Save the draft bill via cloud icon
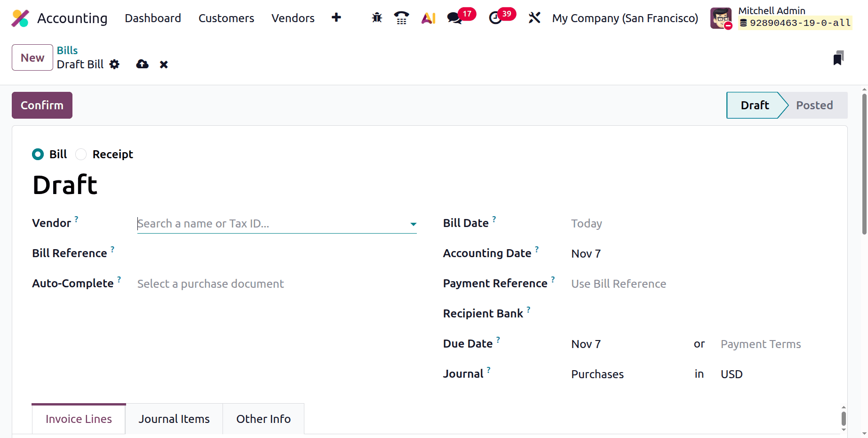This screenshot has width=868, height=438. [x=142, y=64]
